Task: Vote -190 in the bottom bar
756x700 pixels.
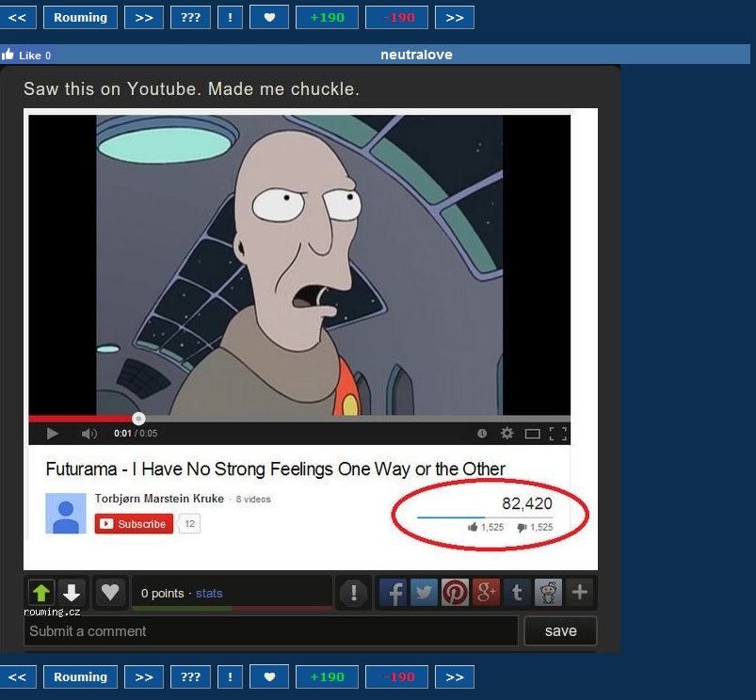Action: (396, 677)
